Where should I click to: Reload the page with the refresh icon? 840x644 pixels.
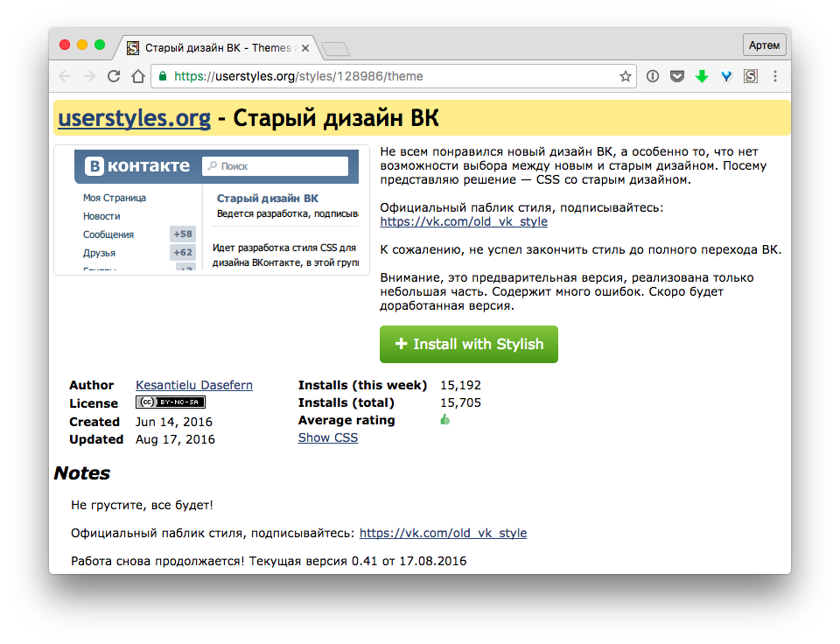click(x=114, y=76)
